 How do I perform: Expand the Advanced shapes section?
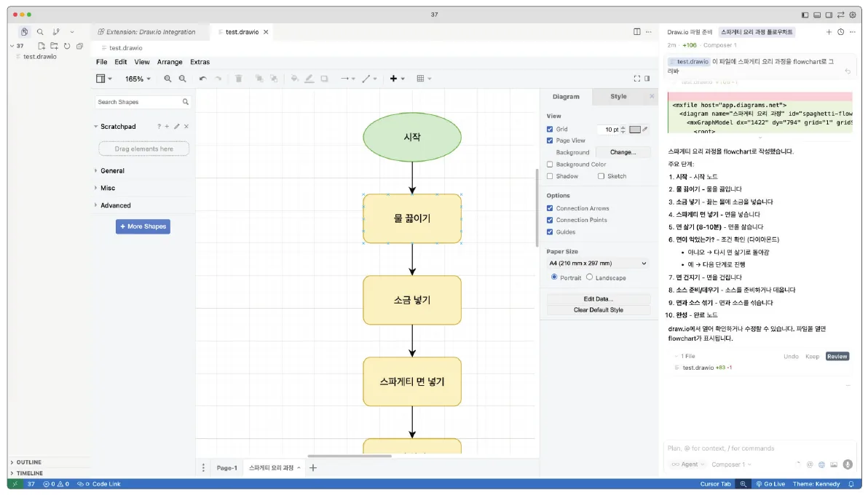[116, 205]
